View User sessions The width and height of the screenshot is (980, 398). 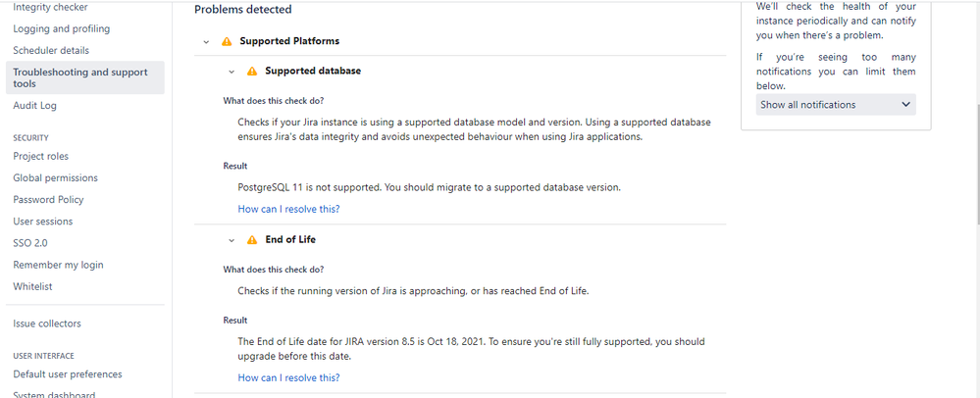pyautogui.click(x=42, y=222)
